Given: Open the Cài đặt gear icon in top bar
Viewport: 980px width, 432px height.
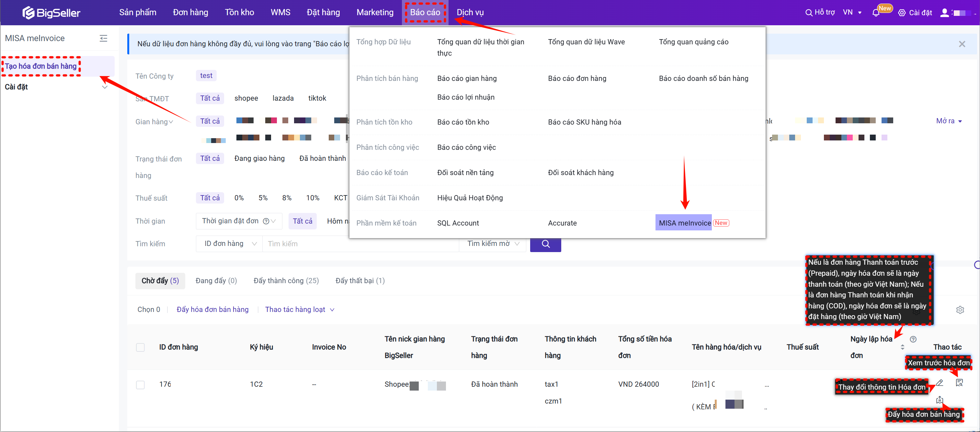Looking at the screenshot, I should pos(902,13).
